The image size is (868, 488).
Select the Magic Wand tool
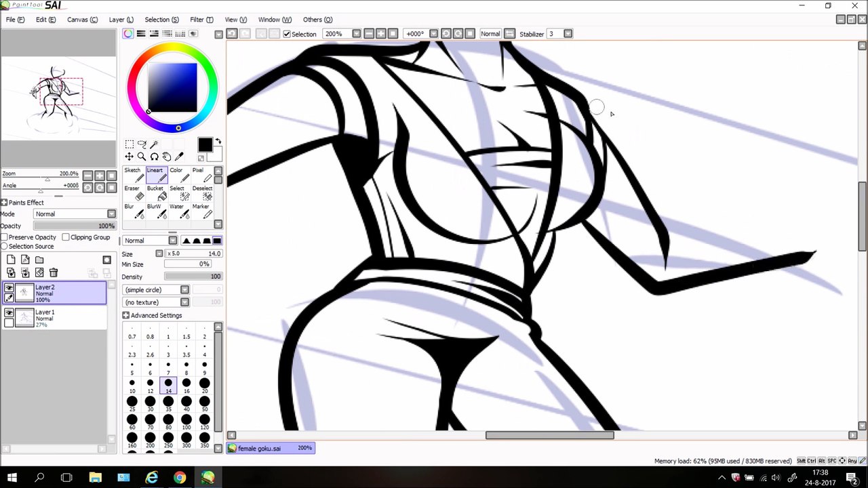[155, 144]
